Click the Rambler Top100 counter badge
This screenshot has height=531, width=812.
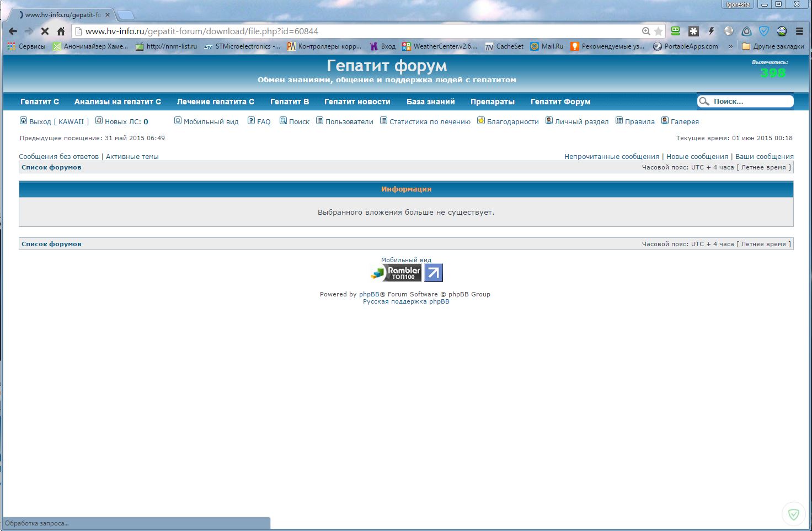396,273
